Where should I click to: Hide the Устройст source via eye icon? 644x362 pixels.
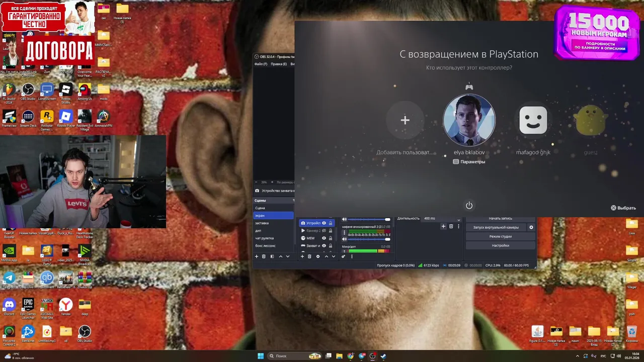tap(324, 223)
